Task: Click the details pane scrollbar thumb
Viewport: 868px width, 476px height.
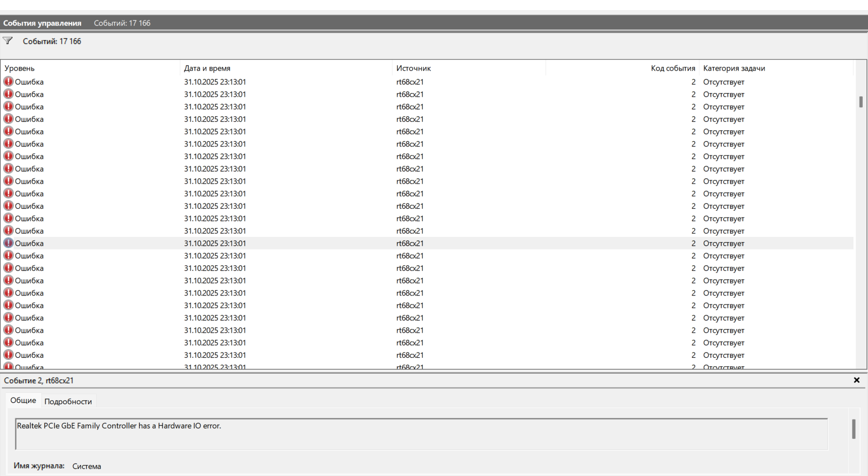Action: 853,429
